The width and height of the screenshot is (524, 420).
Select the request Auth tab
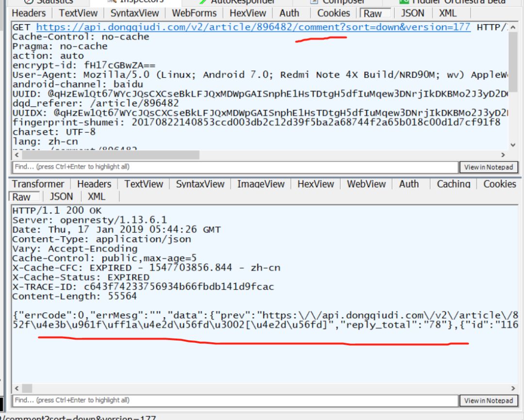pyautogui.click(x=289, y=13)
